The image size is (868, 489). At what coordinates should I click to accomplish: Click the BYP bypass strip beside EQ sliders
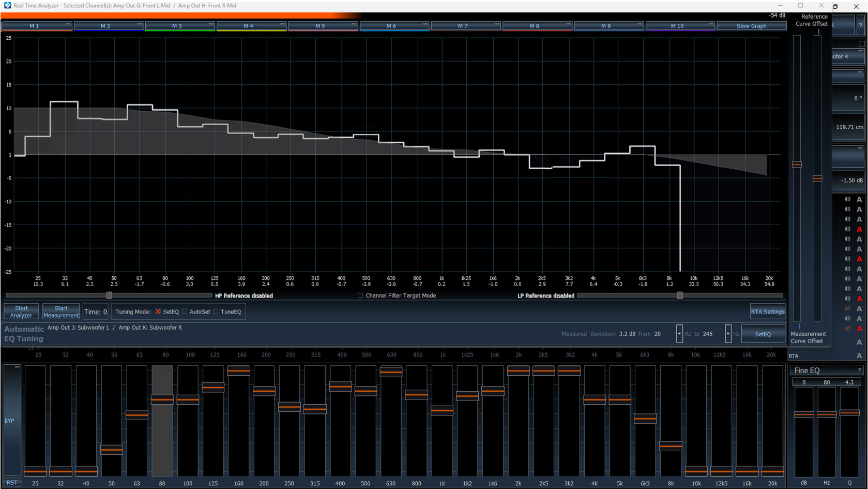pyautogui.click(x=12, y=420)
